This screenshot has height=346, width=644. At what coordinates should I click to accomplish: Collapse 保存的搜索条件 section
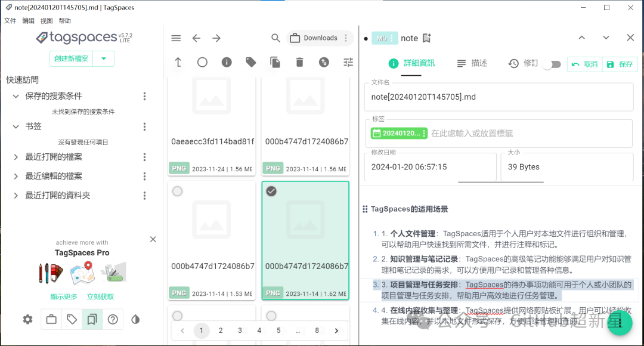(16, 96)
